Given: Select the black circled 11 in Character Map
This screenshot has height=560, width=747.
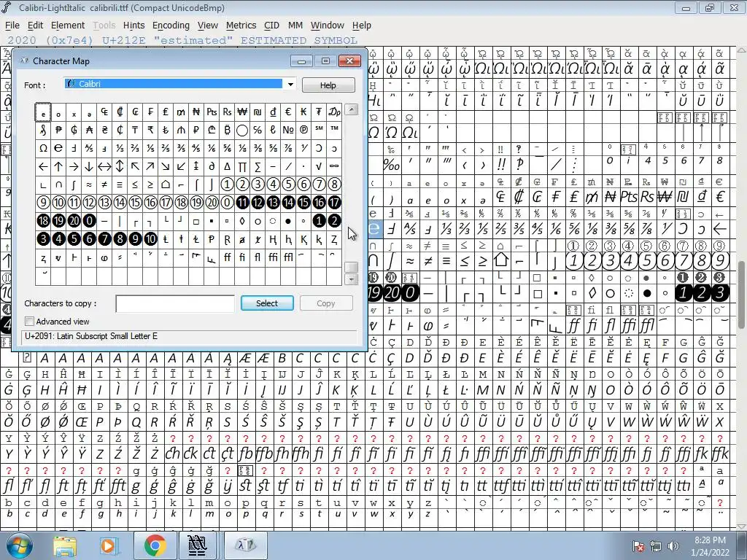Looking at the screenshot, I should click(x=242, y=203).
